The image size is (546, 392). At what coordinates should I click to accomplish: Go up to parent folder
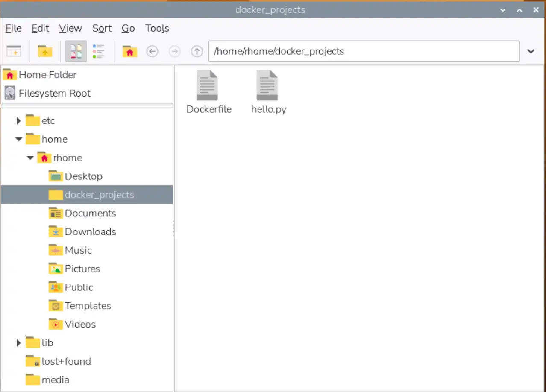pyautogui.click(x=197, y=51)
